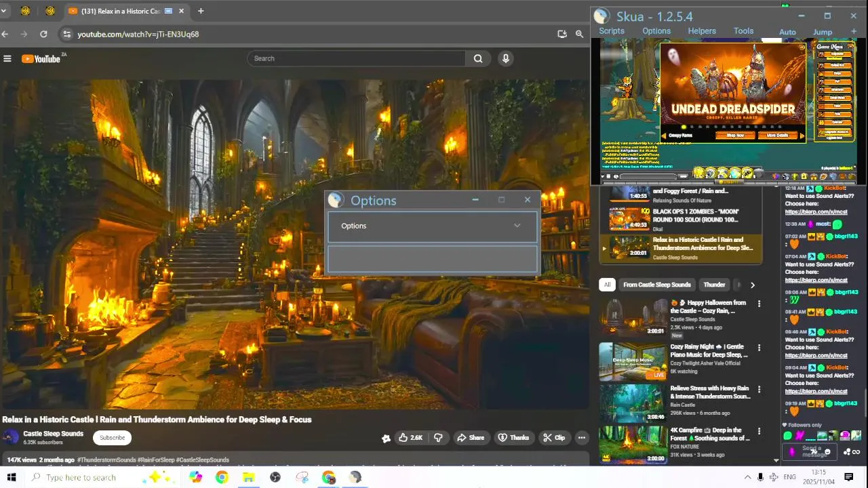Open OBS Studio from the taskbar
This screenshot has width=868, height=488.
tap(275, 477)
